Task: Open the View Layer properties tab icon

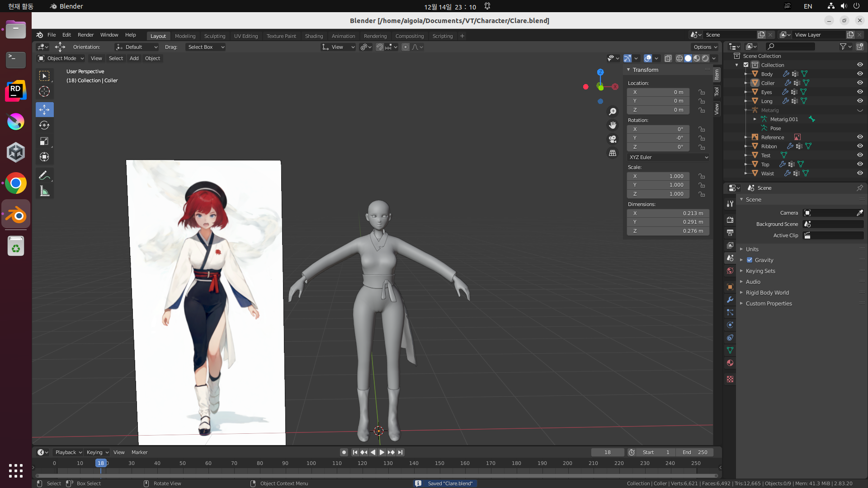Action: point(730,245)
